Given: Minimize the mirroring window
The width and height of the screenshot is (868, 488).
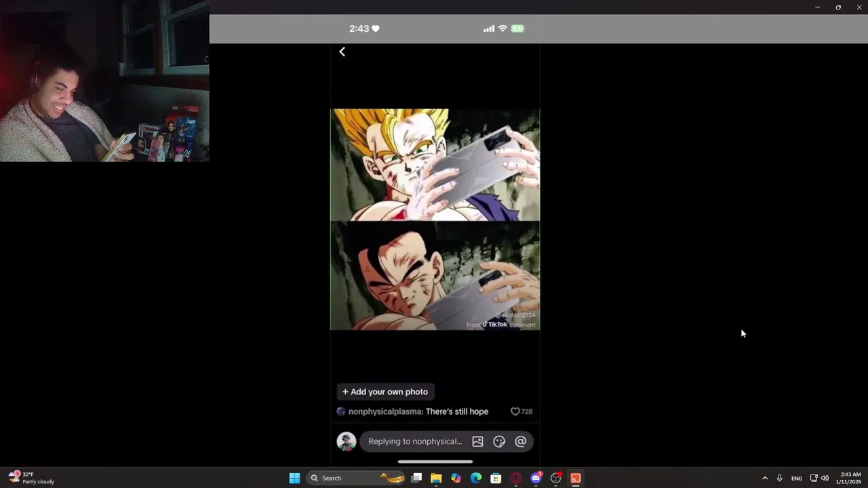Looking at the screenshot, I should pos(817,7).
